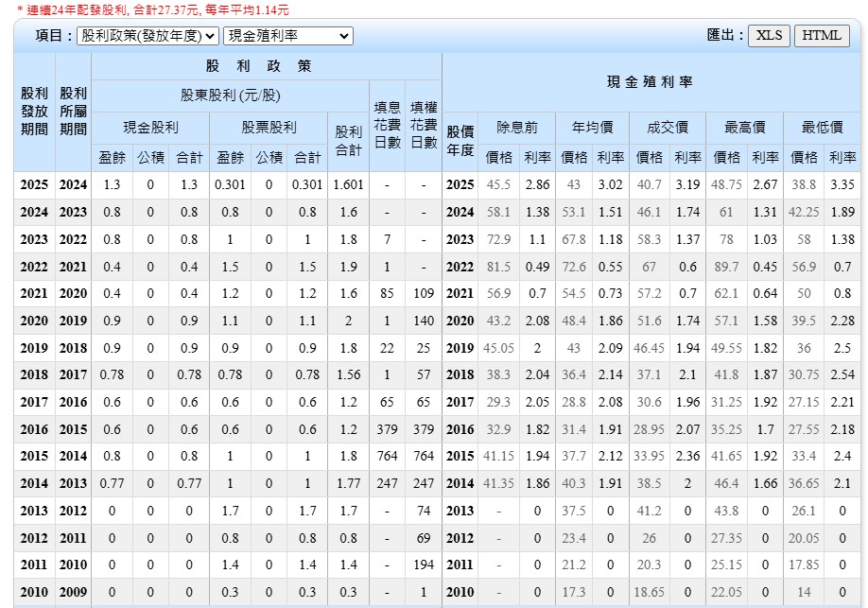Click the red 連續24年配發股利 note text
The height and width of the screenshot is (608, 868).
coord(153,9)
